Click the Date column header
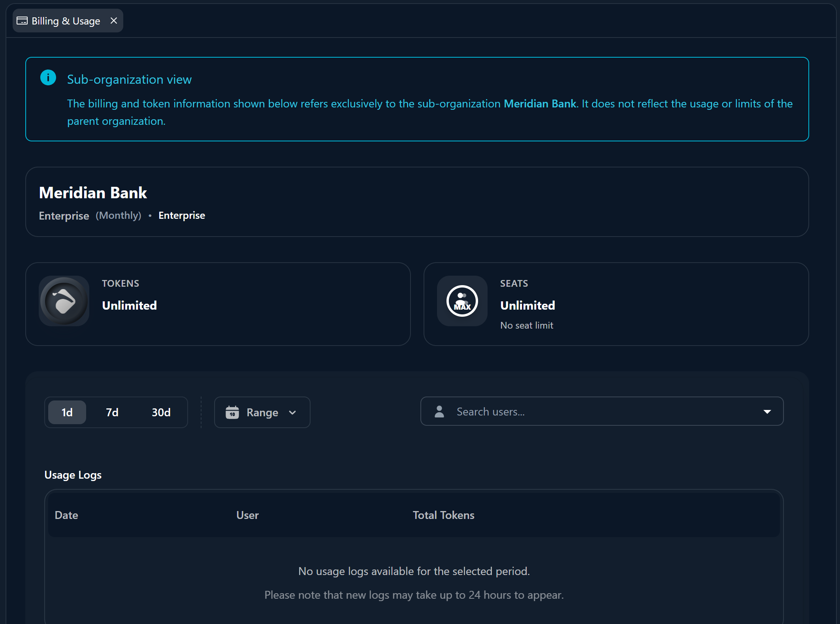Image resolution: width=840 pixels, height=624 pixels. click(66, 515)
